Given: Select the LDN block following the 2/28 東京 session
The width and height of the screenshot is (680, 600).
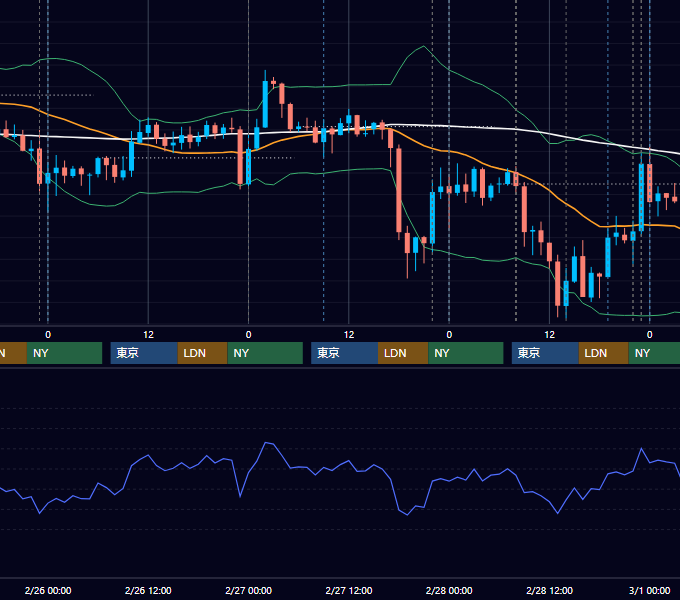Looking at the screenshot, I should [x=604, y=353].
